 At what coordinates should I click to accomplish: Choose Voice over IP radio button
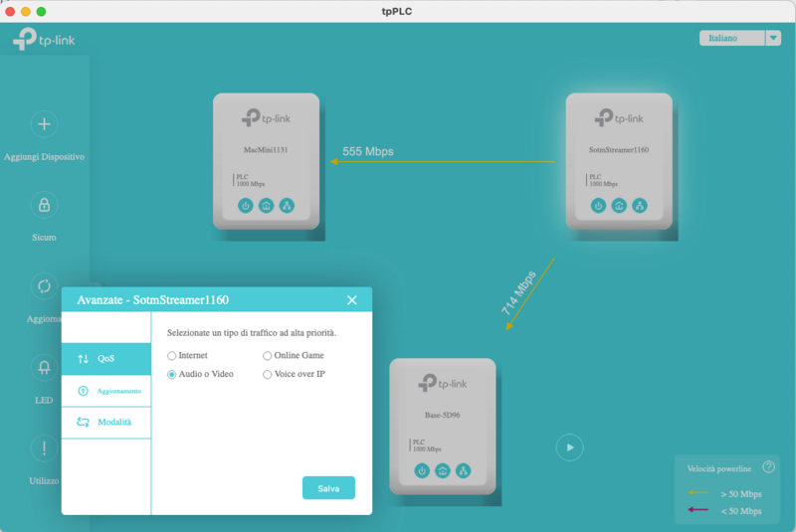[268, 374]
